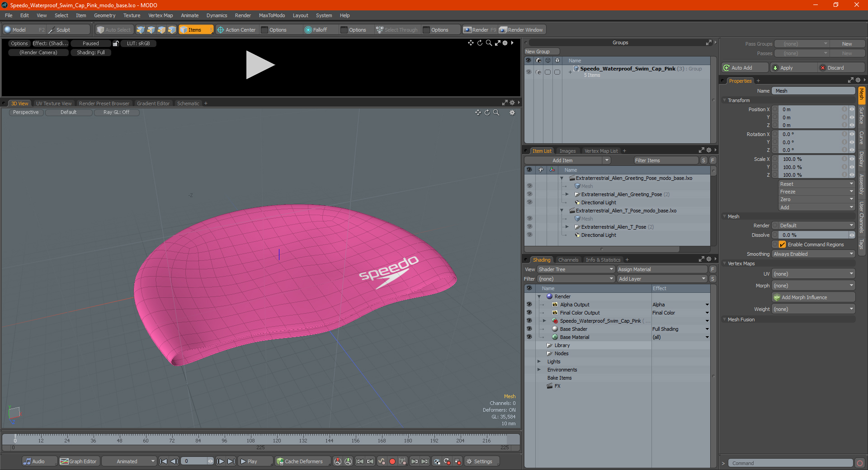The image size is (868, 470).
Task: Switch to Schematic tab
Action: pyautogui.click(x=188, y=103)
